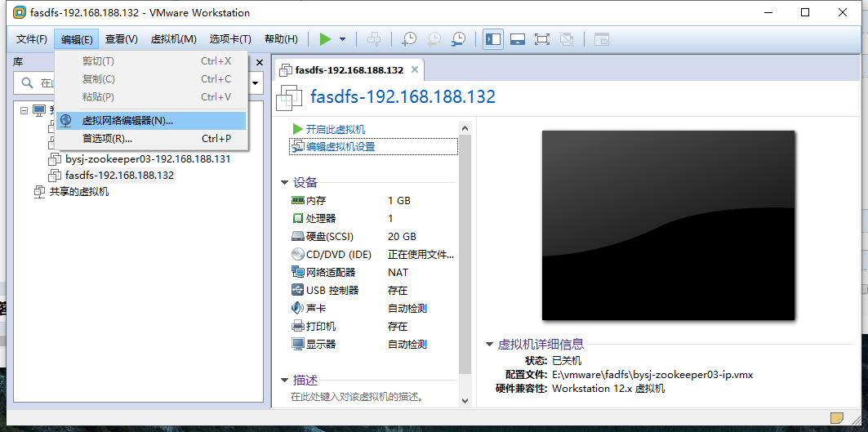The image size is (868, 432).
Task: Collapse the 设备 section
Action: point(284,182)
